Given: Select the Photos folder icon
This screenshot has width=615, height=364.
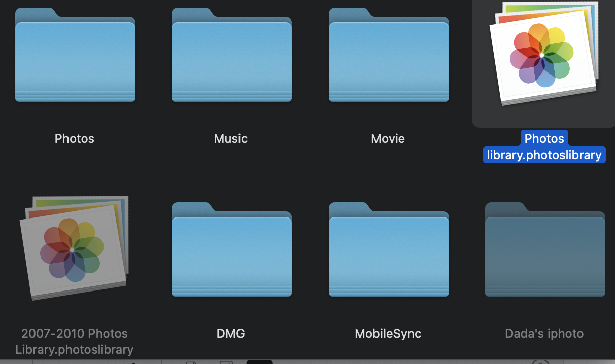Looking at the screenshot, I should [75, 55].
